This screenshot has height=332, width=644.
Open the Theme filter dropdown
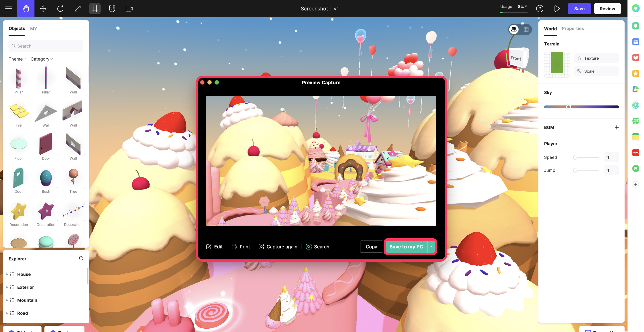(x=17, y=59)
